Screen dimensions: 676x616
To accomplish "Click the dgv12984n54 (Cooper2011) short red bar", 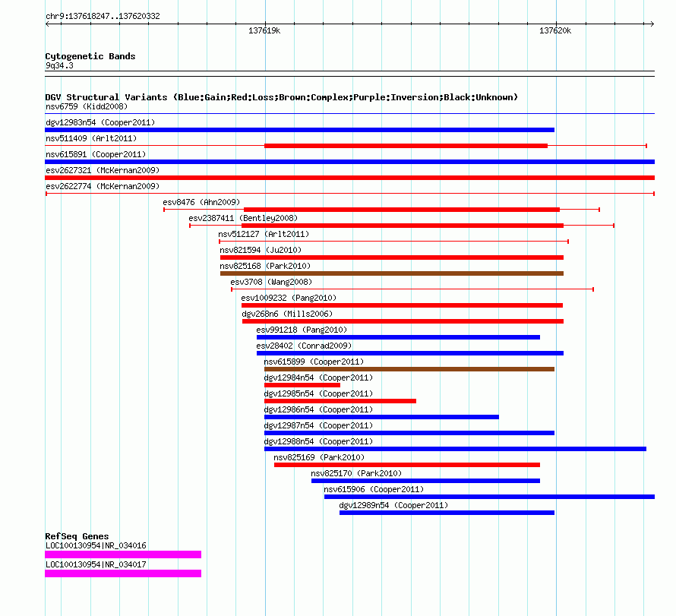I will [302, 385].
